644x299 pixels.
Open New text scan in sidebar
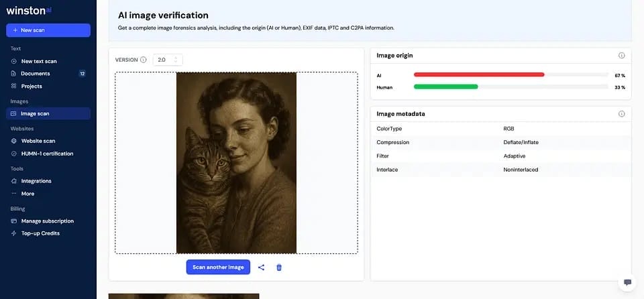click(x=39, y=61)
